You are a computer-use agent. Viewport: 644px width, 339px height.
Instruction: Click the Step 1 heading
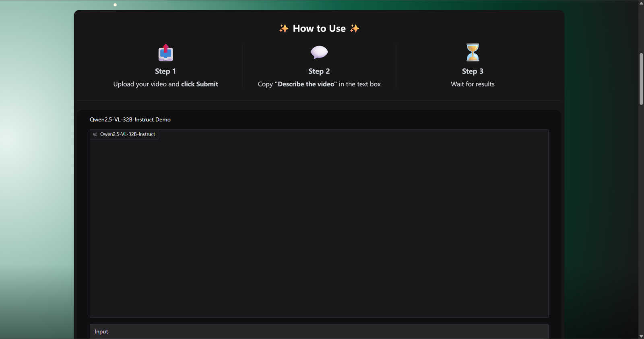click(165, 71)
